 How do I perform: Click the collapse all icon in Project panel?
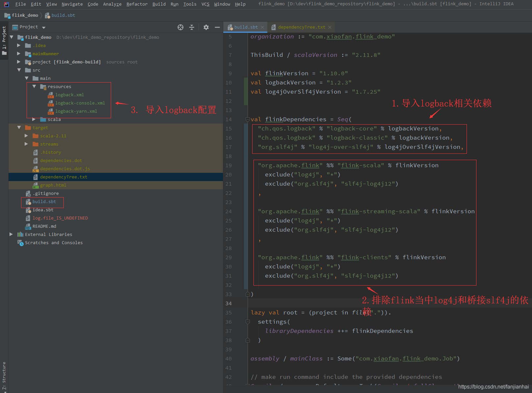[x=192, y=27]
